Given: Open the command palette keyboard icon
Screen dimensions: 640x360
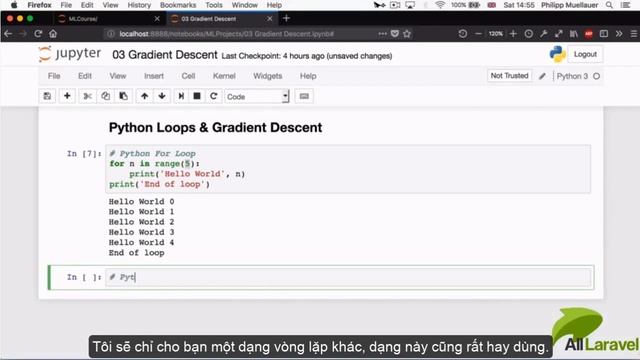Looking at the screenshot, I should 304,96.
